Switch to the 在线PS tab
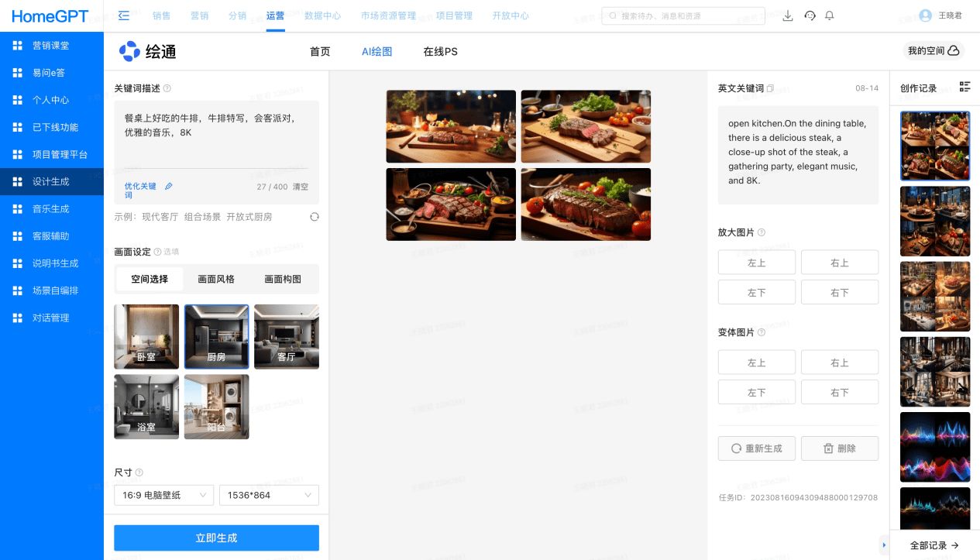The height and width of the screenshot is (560, 980). point(440,52)
